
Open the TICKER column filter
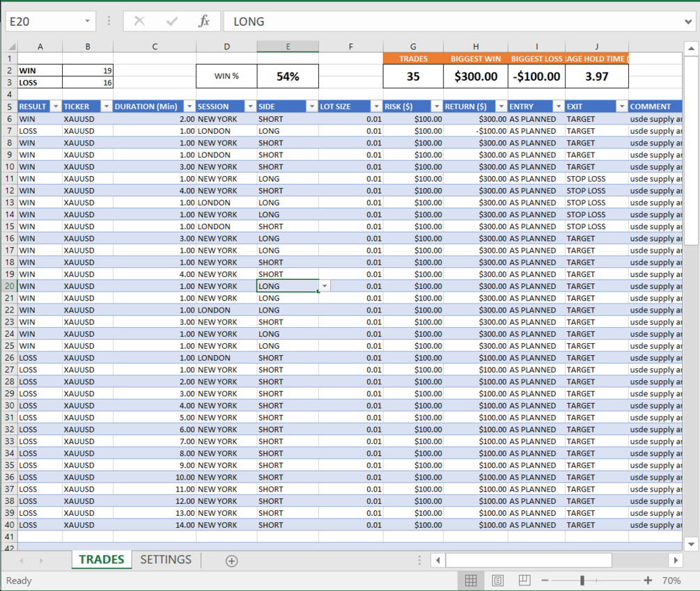[106, 106]
